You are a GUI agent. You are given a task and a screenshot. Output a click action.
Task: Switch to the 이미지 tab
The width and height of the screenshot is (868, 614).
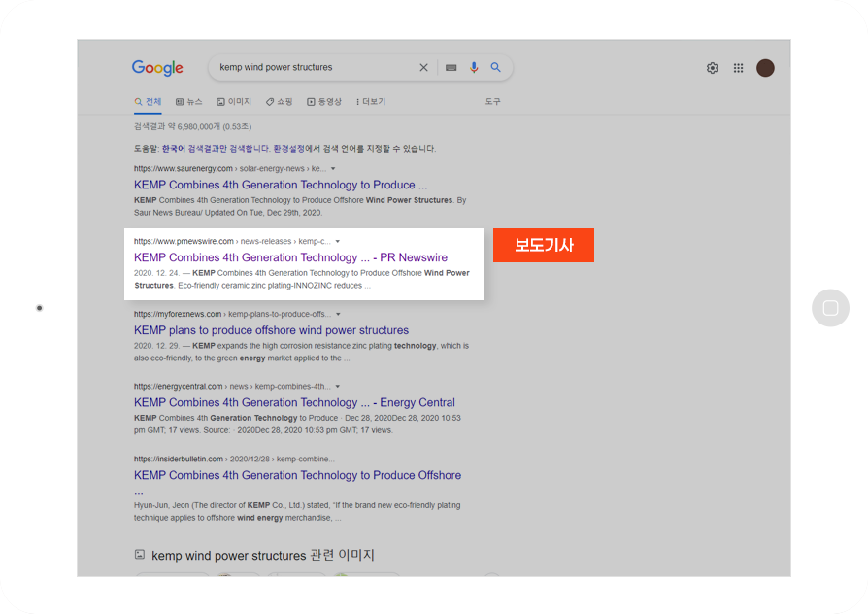pos(234,102)
